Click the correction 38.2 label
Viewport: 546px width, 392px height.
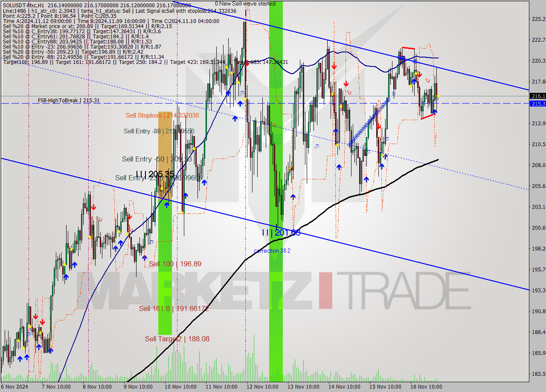coord(272,251)
